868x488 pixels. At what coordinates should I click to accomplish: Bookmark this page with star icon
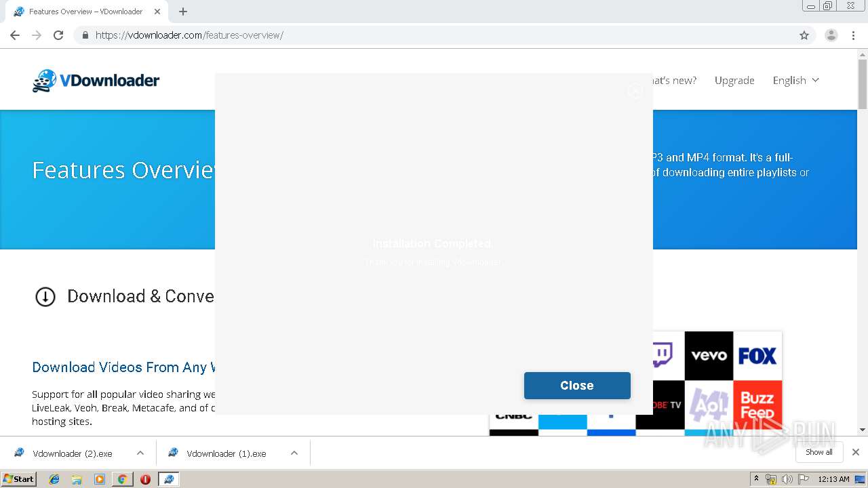click(x=804, y=35)
